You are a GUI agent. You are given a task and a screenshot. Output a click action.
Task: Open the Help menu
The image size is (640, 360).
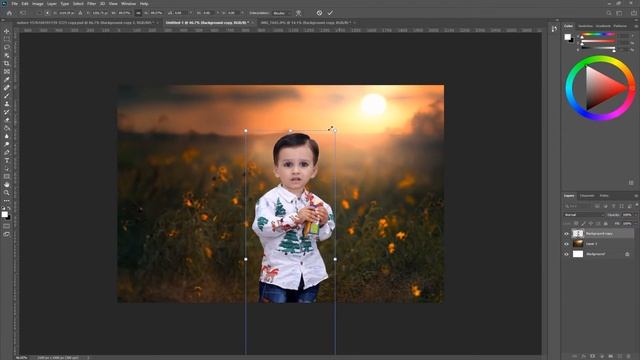(x=144, y=4)
